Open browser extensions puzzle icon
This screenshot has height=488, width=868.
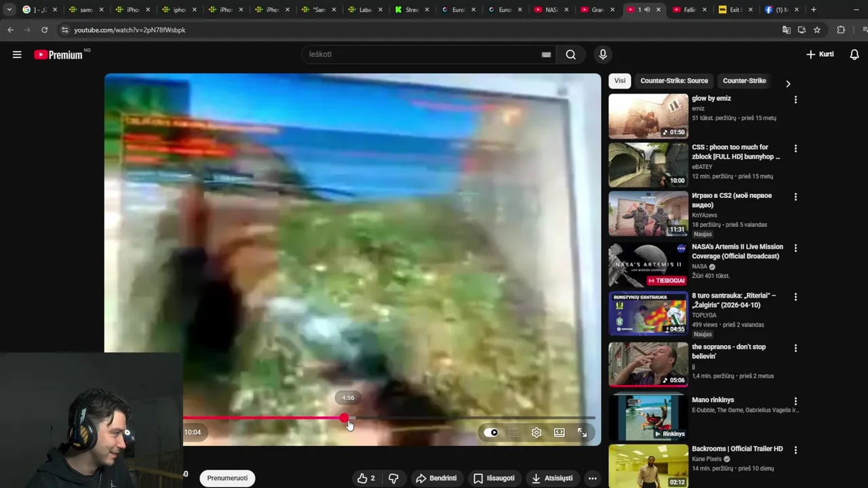(841, 30)
